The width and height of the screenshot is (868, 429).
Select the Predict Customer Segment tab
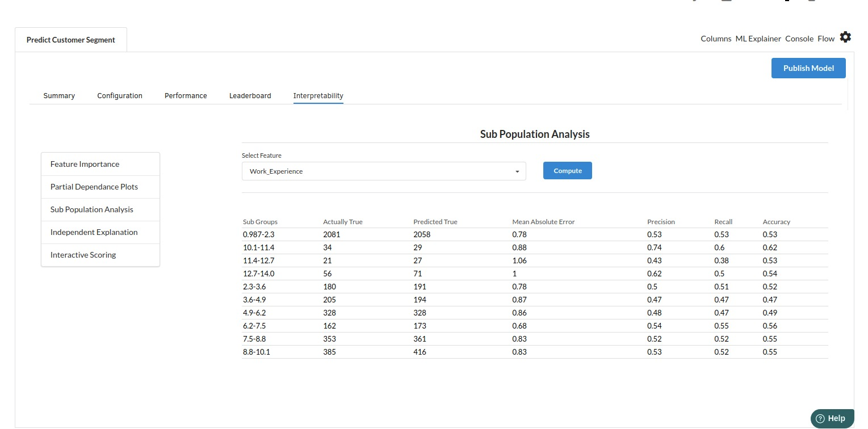pos(71,40)
